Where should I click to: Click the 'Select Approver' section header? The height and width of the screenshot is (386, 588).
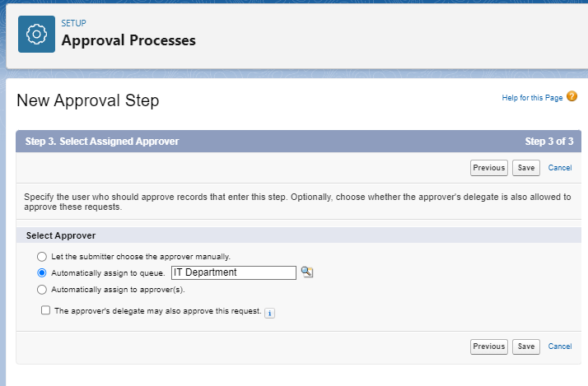[61, 235]
